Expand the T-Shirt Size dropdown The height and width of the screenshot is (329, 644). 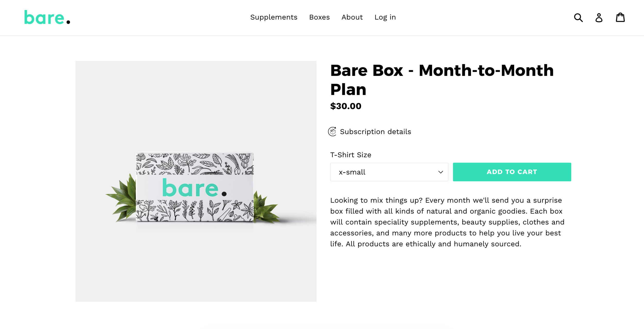[389, 172]
